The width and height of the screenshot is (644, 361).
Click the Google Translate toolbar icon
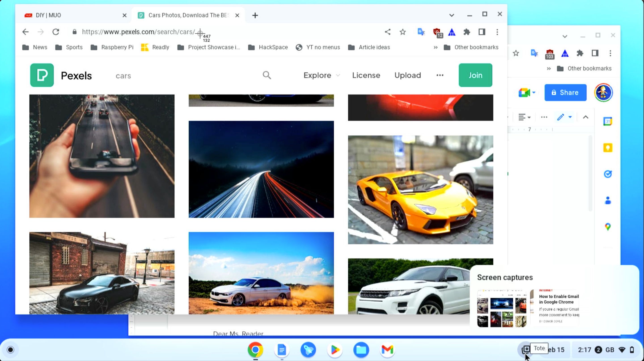421,32
